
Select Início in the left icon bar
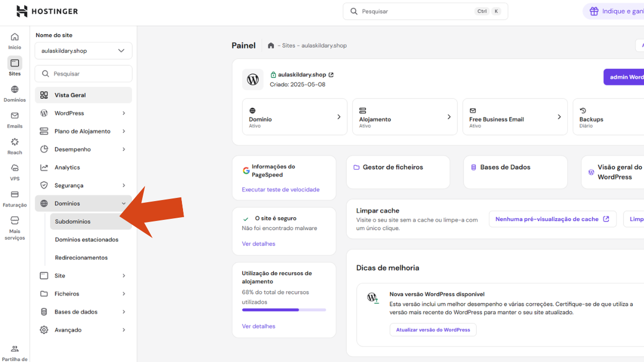click(x=14, y=40)
